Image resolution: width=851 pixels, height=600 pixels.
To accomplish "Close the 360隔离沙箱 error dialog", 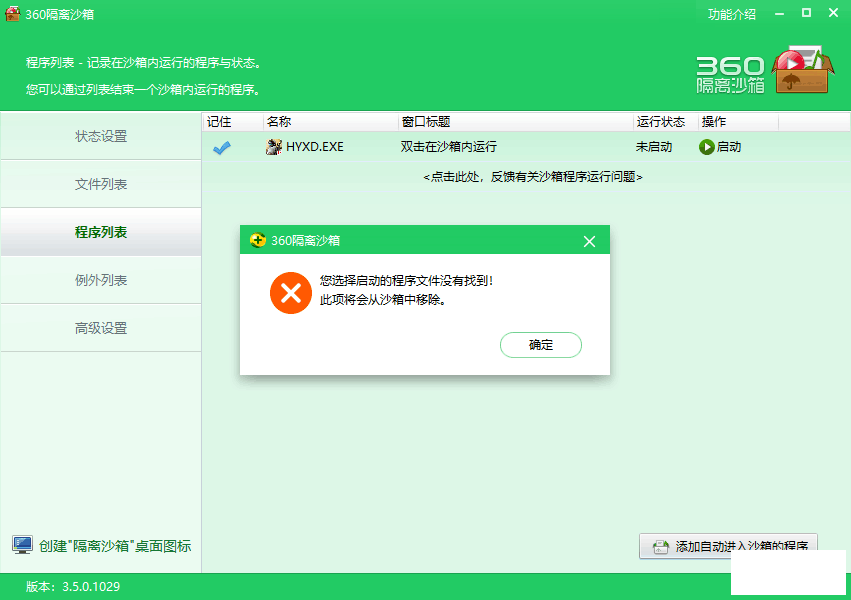I will (x=589, y=241).
